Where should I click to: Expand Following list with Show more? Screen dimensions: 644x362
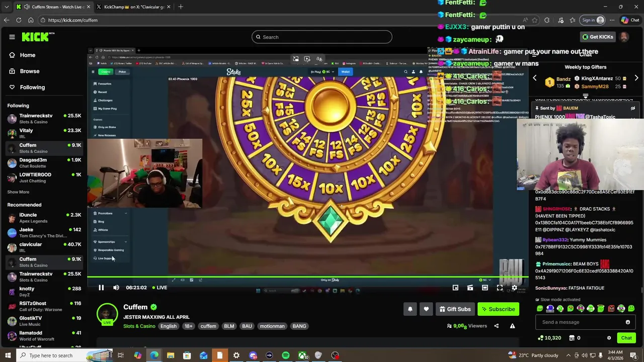coord(18,192)
